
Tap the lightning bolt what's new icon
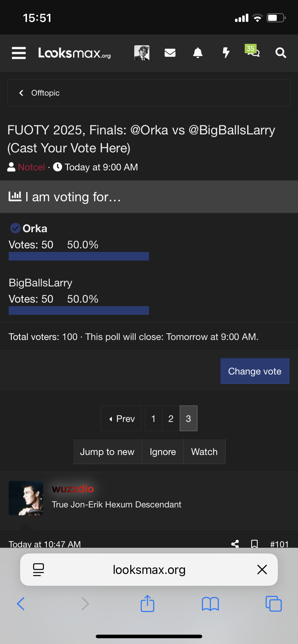click(x=226, y=53)
